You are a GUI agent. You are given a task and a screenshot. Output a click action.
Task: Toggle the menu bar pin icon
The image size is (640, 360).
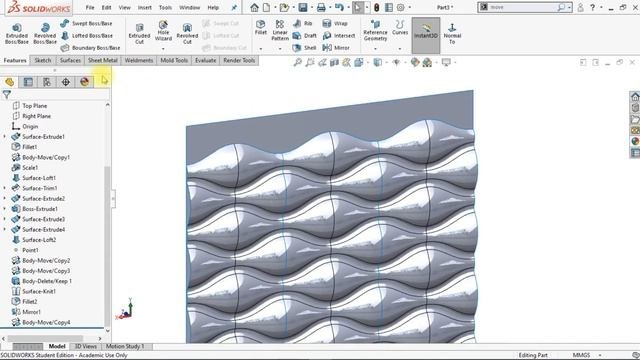click(234, 7)
